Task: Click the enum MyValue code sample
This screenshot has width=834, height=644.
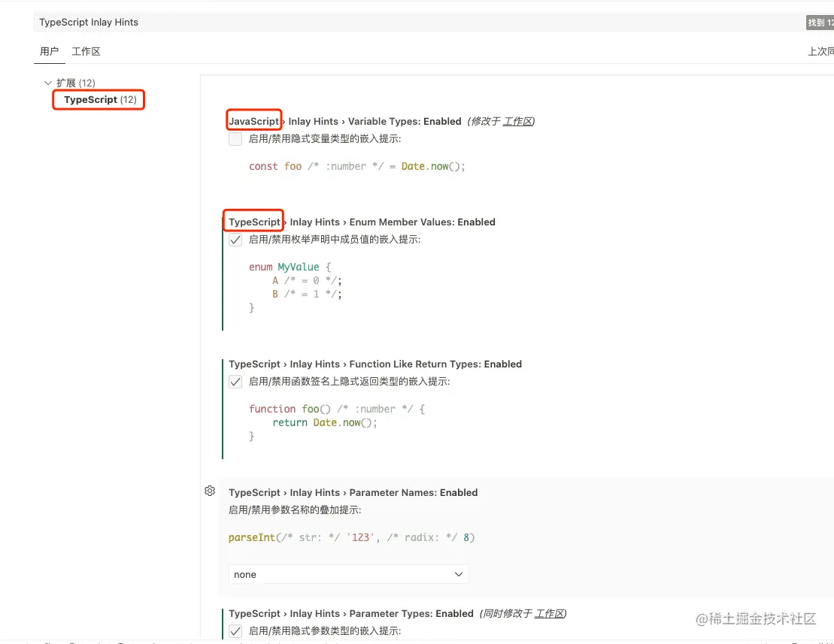Action: coord(296,287)
